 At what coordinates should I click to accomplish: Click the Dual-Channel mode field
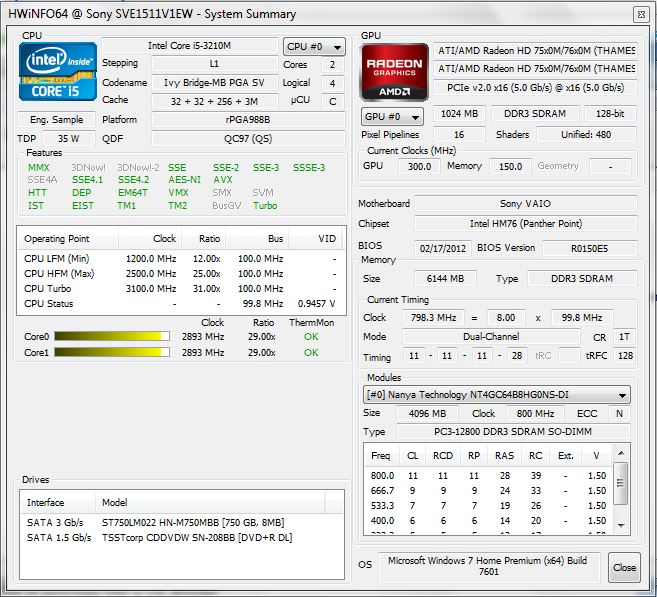491,336
